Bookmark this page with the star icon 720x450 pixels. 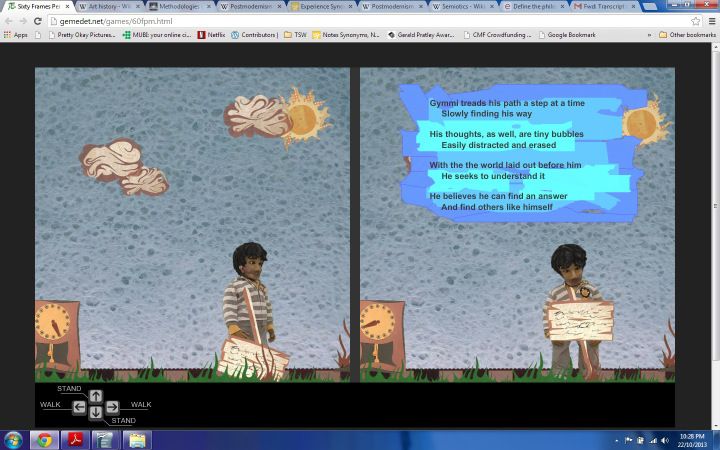pyautogui.click(x=696, y=21)
